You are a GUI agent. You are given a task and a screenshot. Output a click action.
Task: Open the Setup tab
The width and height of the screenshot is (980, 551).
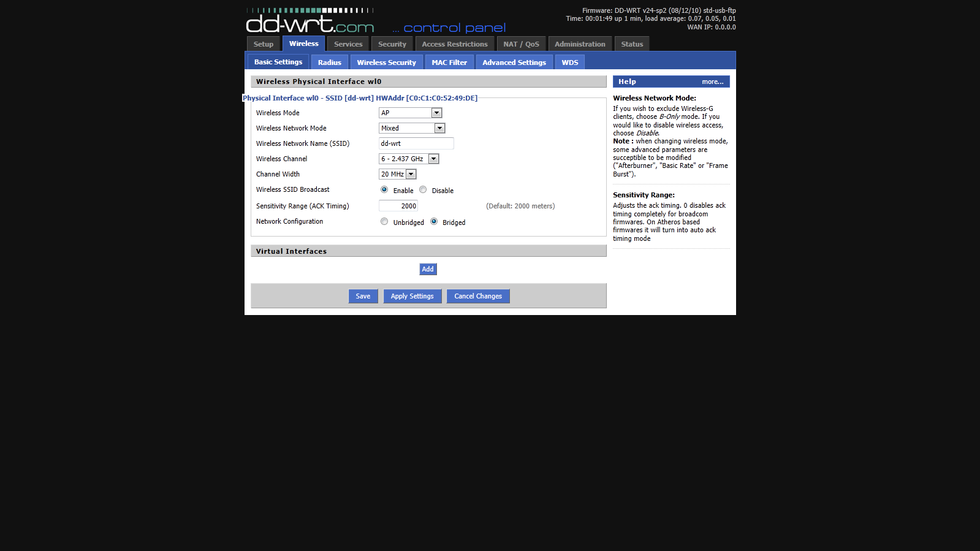click(x=264, y=44)
